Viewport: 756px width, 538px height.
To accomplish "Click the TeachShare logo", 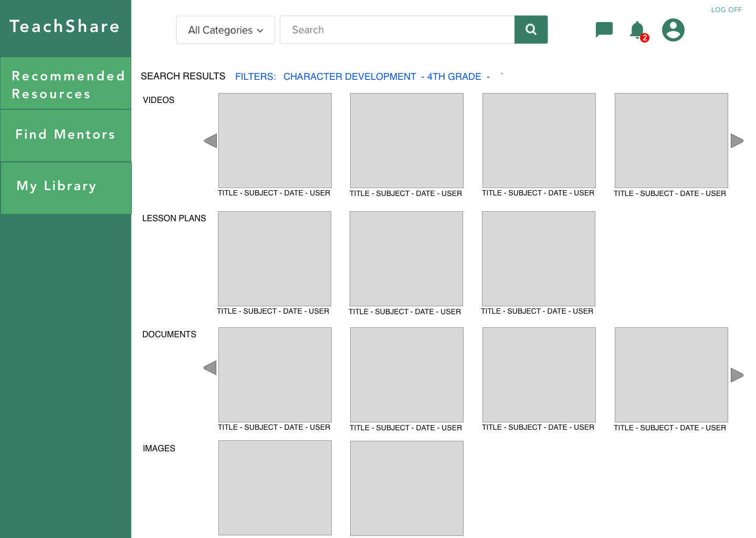I will pos(65,27).
